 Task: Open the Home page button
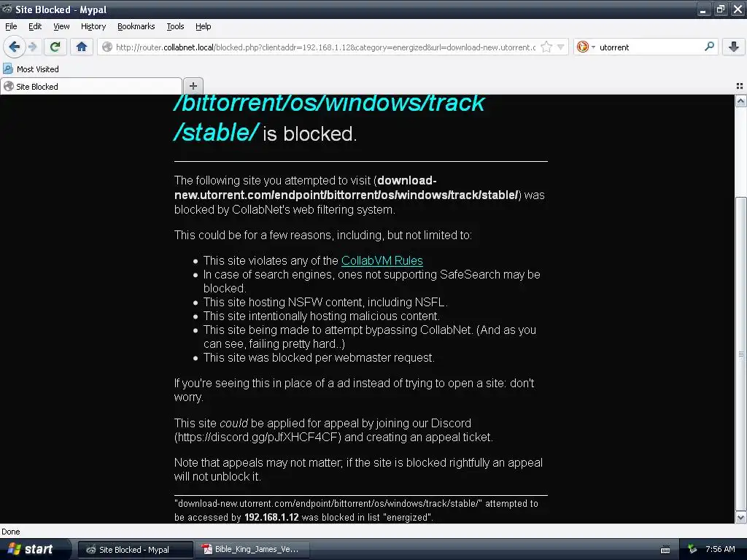pyautogui.click(x=82, y=47)
